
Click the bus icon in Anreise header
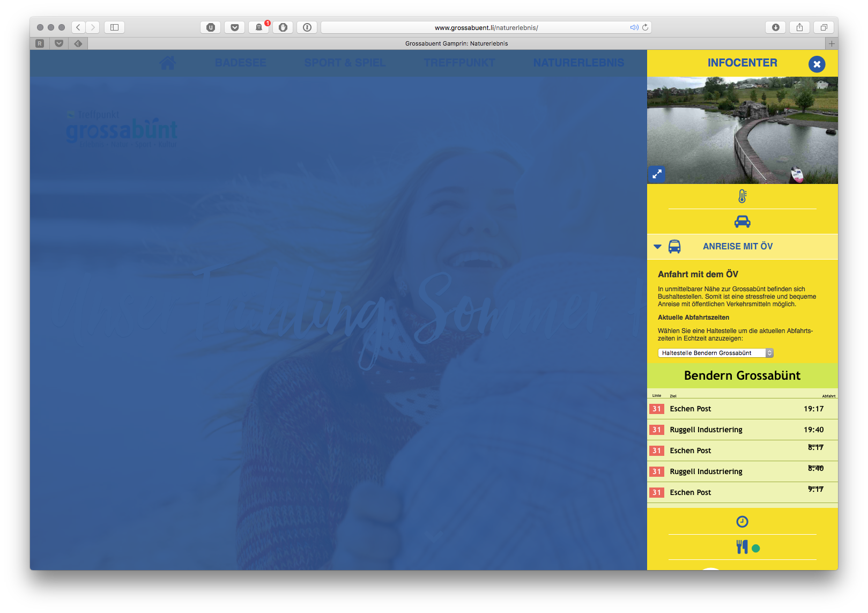(674, 247)
